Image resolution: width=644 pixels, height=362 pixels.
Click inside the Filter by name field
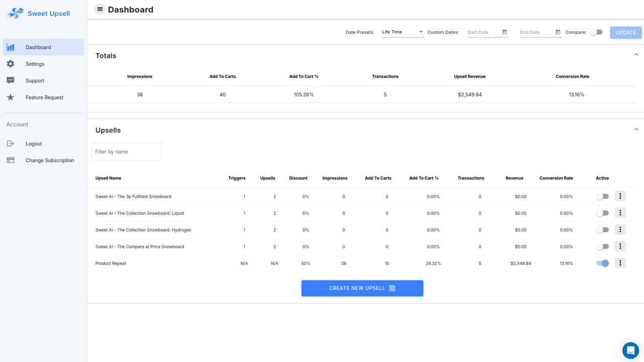click(126, 151)
